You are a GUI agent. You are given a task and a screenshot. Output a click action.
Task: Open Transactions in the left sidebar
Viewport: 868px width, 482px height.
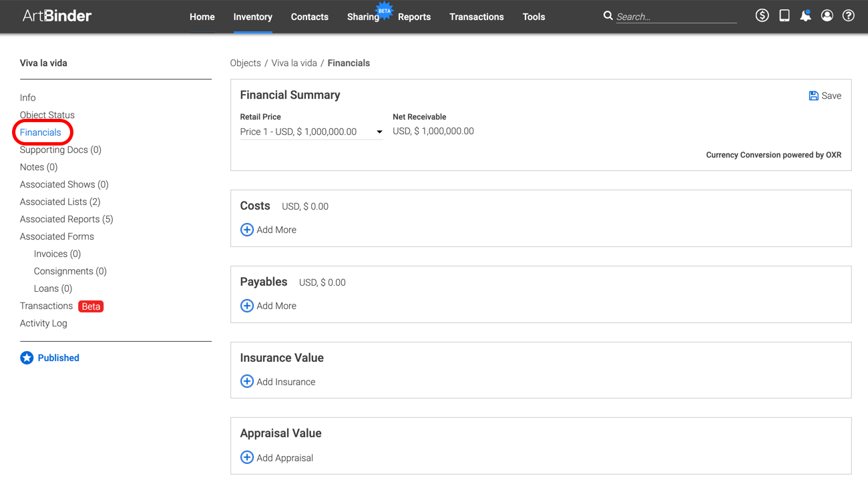tap(46, 306)
